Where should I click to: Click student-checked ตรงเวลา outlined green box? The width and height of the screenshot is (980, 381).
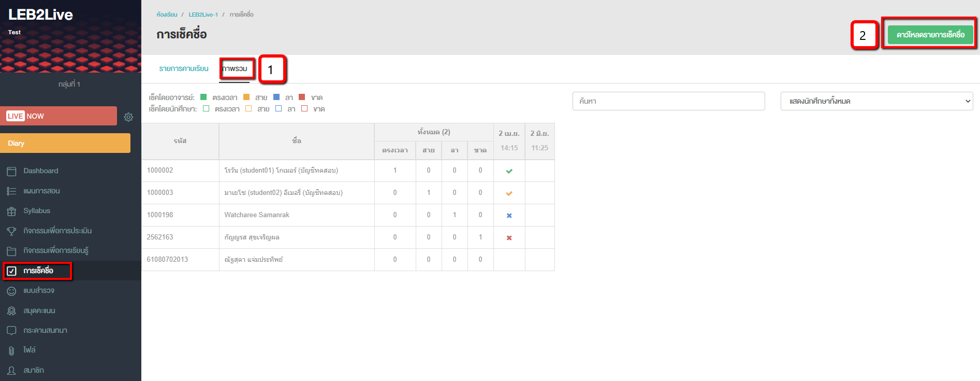[206, 108]
